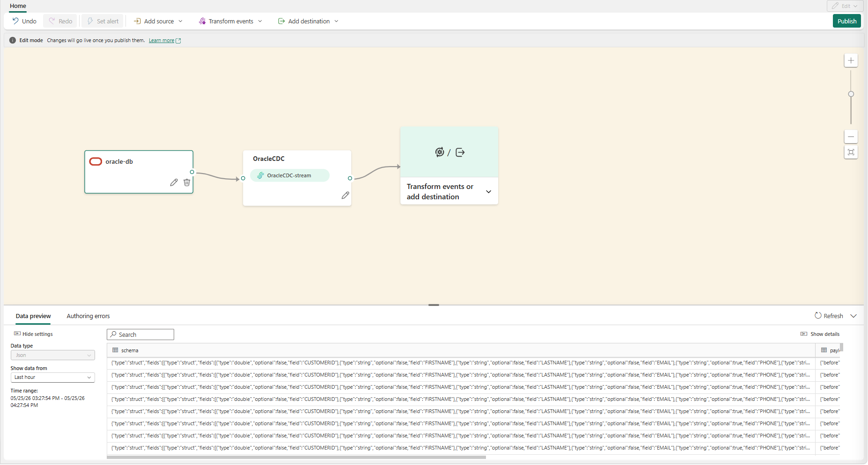Viewport: 868px width, 465px height.
Task: Open the Show data from Last hour dropdown
Action: (52, 377)
